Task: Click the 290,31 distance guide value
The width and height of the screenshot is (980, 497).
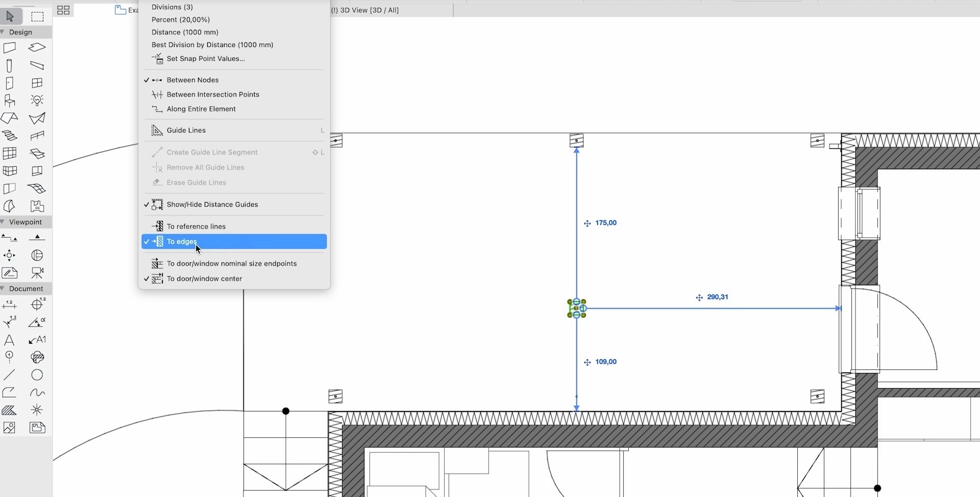Action: (x=718, y=297)
